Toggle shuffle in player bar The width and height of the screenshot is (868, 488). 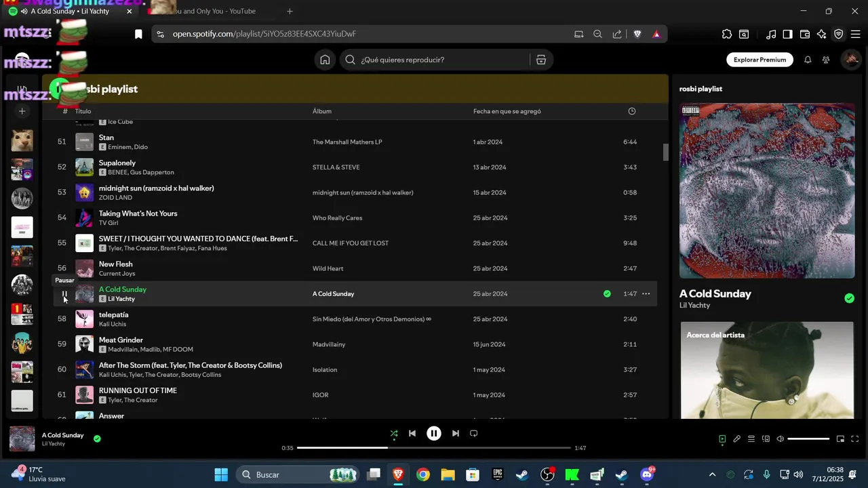[394, 434]
